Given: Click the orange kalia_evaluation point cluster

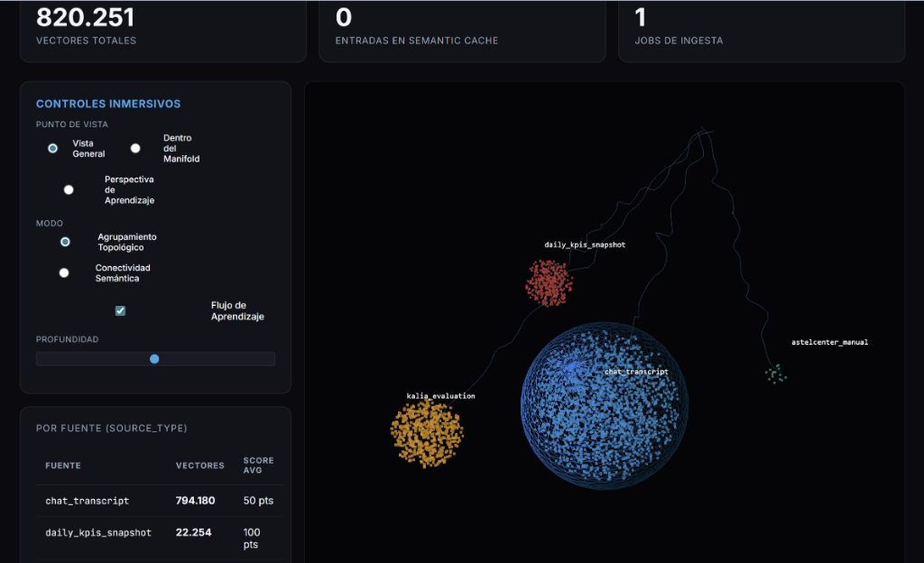Looking at the screenshot, I should pos(426,433).
